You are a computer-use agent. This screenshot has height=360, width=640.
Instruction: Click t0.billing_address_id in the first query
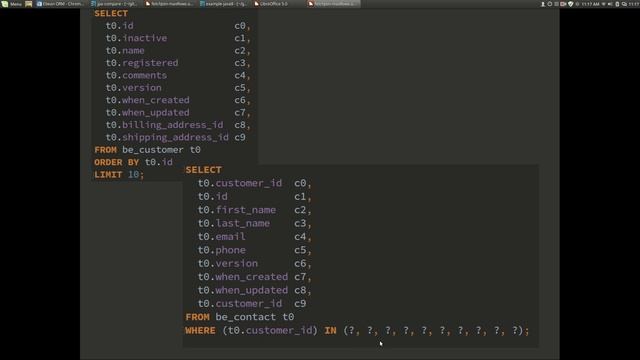tap(164, 125)
